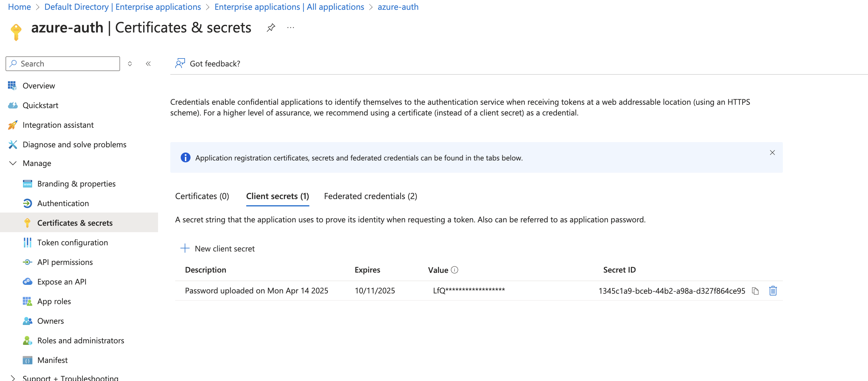Screen dimensions: 868x381
Task: Collapse the sidebar with double chevron
Action: (x=148, y=64)
